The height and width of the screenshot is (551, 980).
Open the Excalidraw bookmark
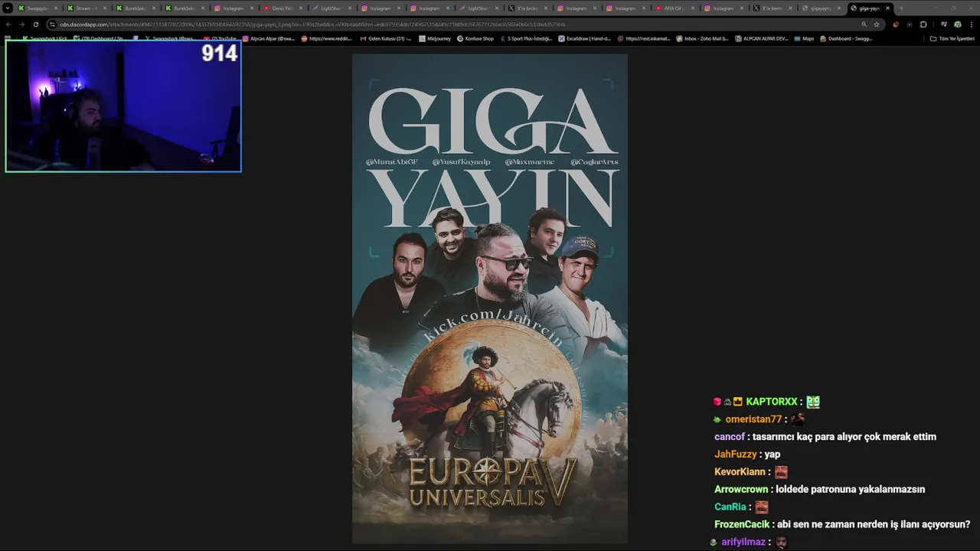[x=584, y=38]
